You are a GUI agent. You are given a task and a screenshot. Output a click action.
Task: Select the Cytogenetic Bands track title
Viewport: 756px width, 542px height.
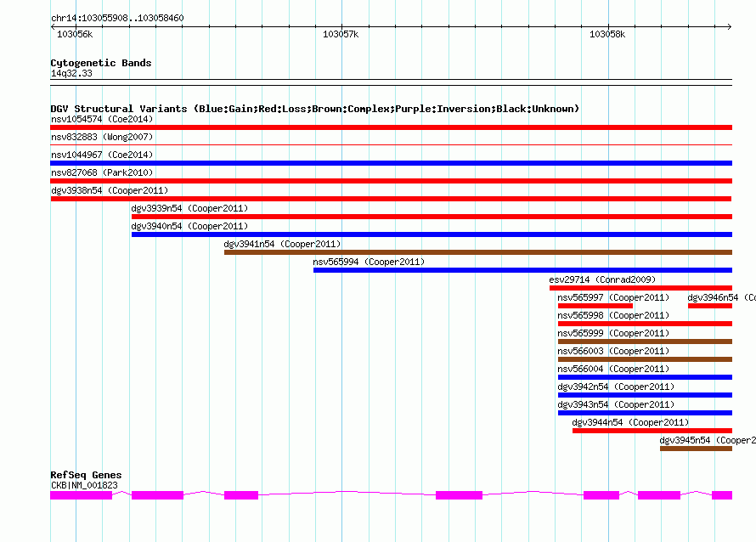coord(101,63)
